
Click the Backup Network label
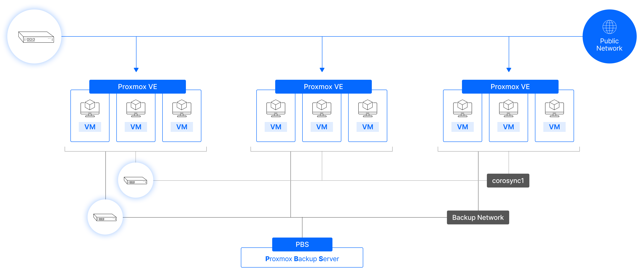tap(478, 218)
